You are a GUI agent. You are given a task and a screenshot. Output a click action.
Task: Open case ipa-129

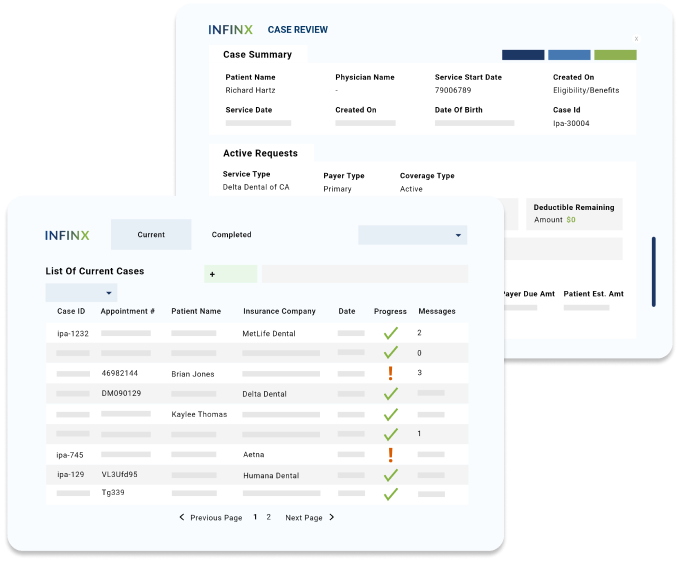pyautogui.click(x=70, y=474)
